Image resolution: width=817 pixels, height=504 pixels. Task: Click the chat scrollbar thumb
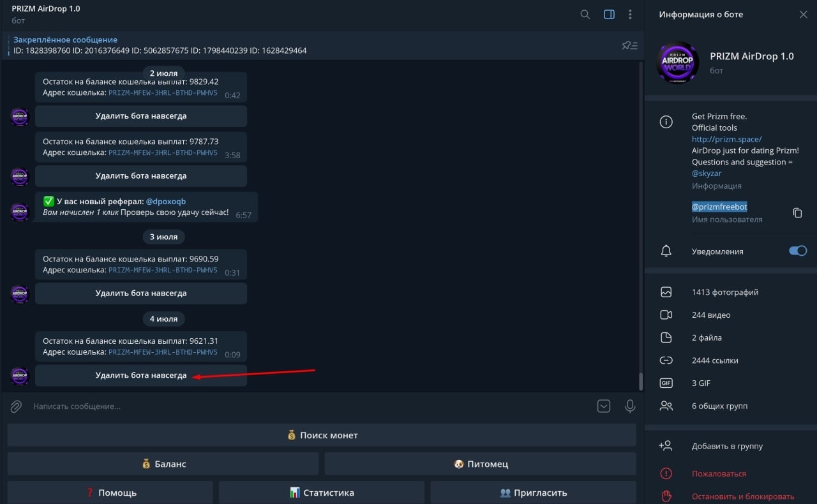click(641, 381)
